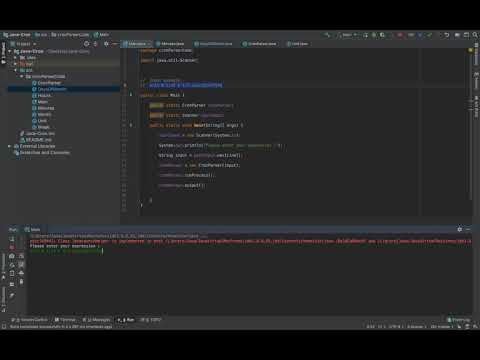Select Scratches and Consoles
The image size is (480, 360).
click(42, 153)
